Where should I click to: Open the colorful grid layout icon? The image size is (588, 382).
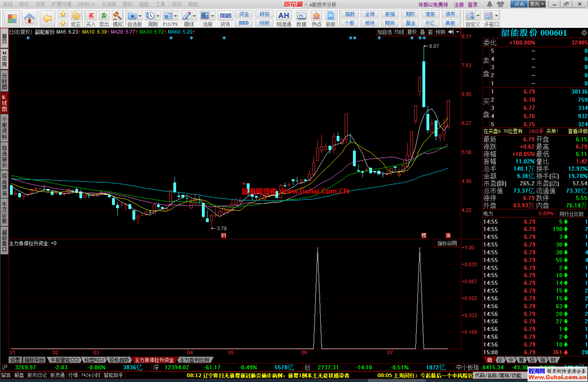tap(12, 18)
